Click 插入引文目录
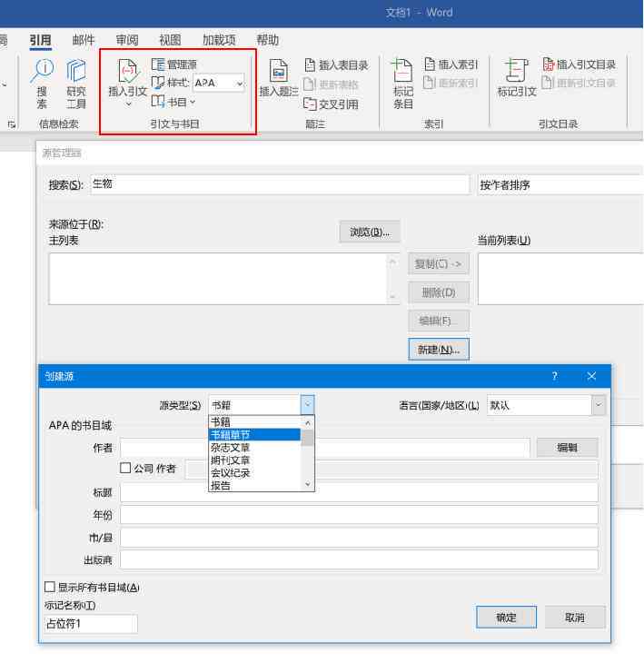 [x=579, y=64]
